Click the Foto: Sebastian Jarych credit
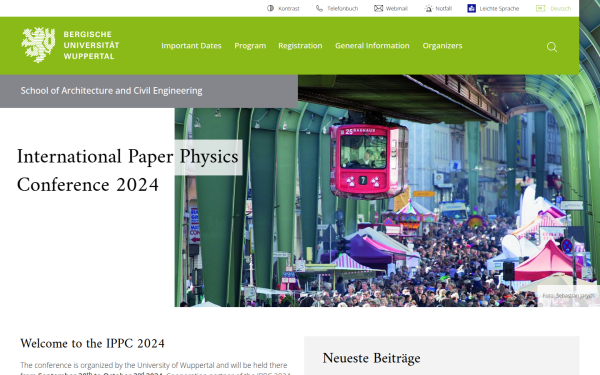The height and width of the screenshot is (375, 600). (568, 296)
